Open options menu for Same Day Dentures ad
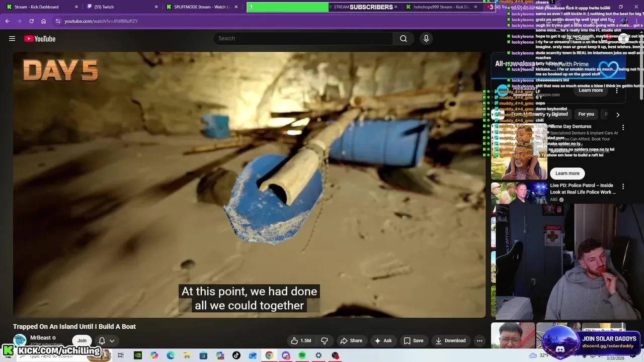 [623, 128]
